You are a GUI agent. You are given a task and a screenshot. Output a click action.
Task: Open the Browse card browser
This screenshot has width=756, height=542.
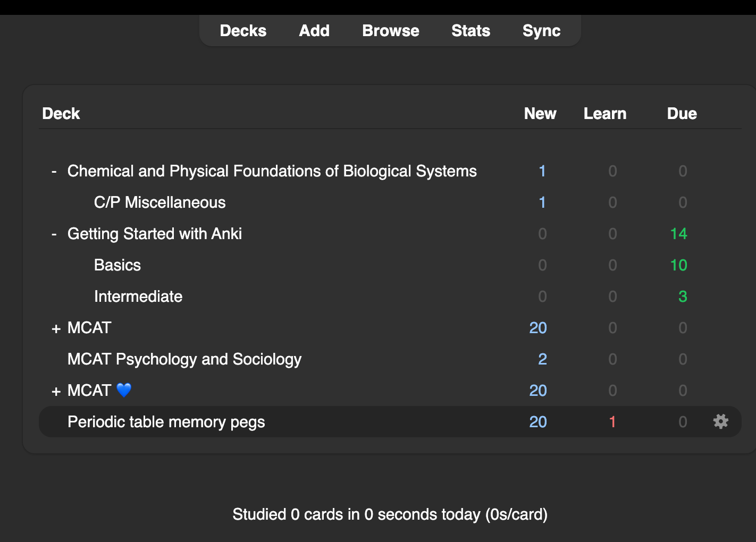[391, 31]
